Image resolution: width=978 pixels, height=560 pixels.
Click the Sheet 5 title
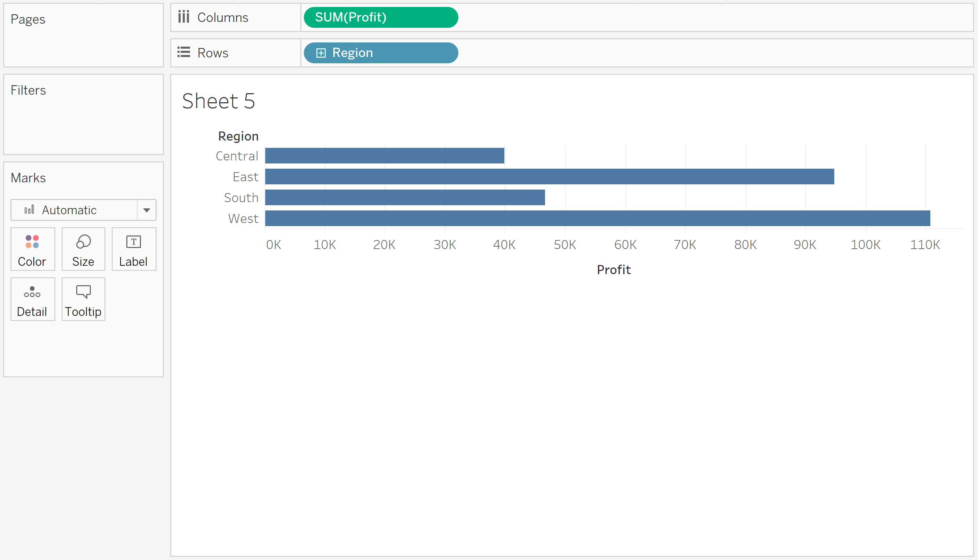pyautogui.click(x=218, y=101)
